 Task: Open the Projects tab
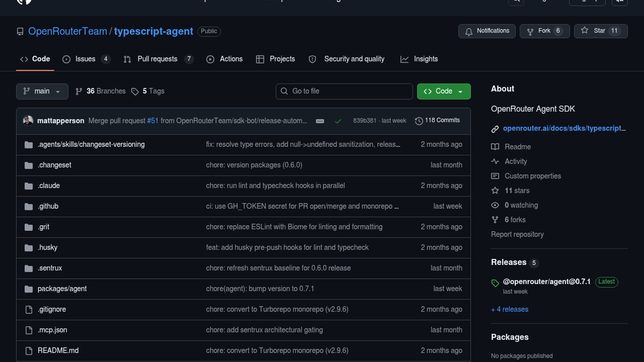coord(275,59)
